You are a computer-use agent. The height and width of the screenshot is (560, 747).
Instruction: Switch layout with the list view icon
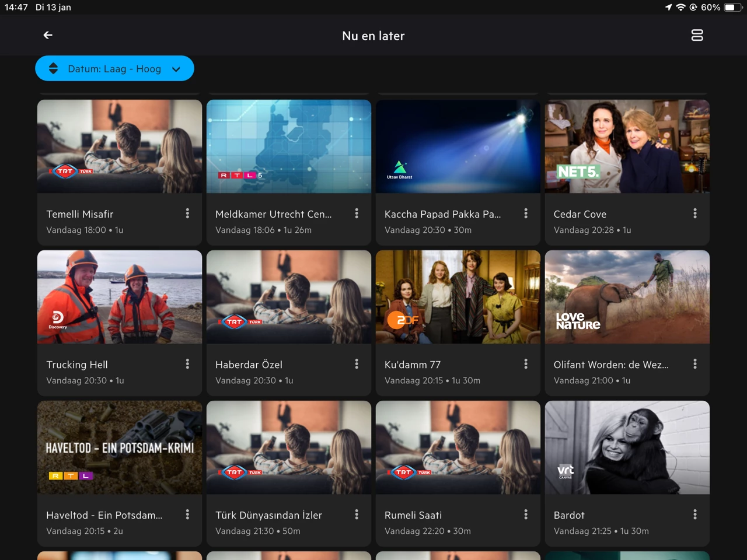click(x=697, y=36)
